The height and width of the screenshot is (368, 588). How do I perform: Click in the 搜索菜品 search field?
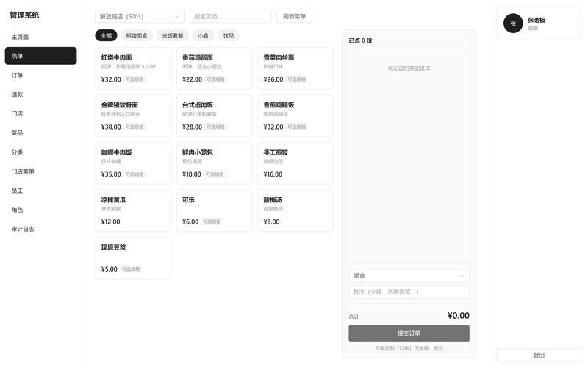[231, 16]
